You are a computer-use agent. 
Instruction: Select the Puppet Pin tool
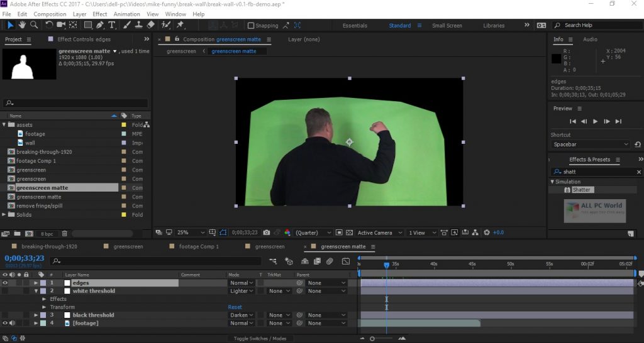click(180, 25)
